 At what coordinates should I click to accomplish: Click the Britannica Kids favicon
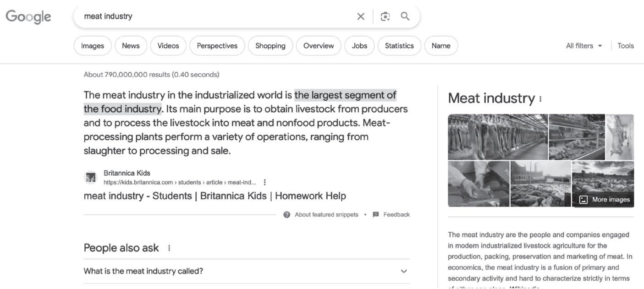[x=91, y=178]
